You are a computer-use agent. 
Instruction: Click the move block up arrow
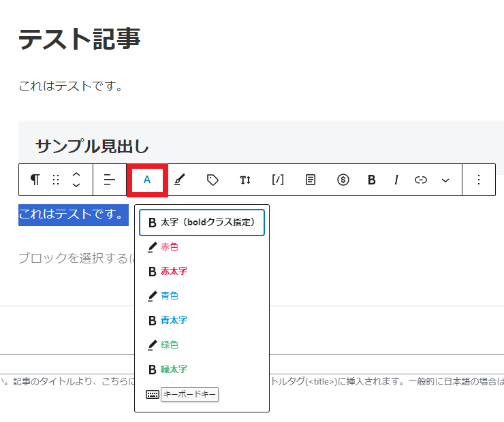point(76,174)
